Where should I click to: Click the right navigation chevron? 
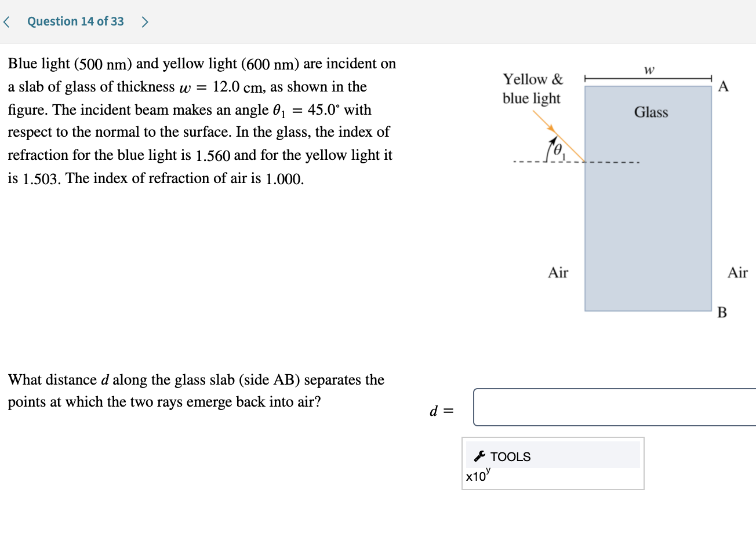tap(144, 21)
